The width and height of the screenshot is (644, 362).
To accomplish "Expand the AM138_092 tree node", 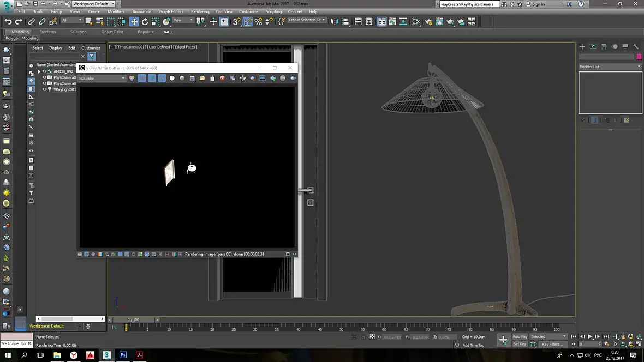I will tap(39, 71).
